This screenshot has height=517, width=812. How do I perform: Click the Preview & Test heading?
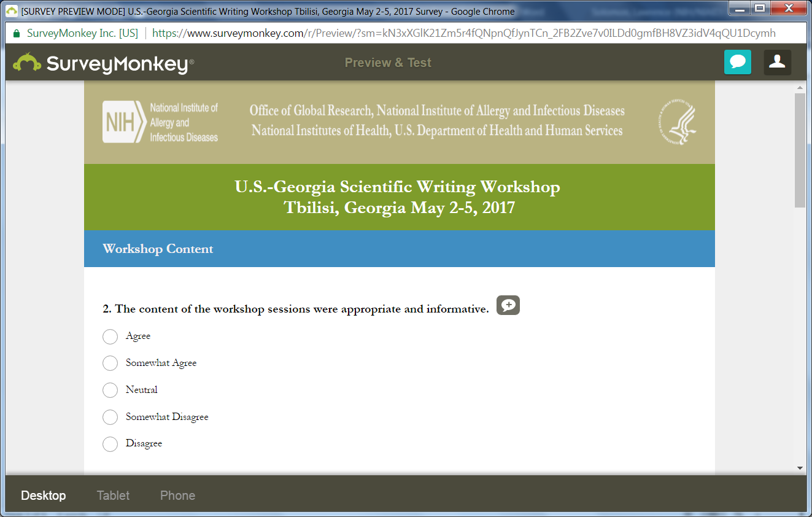tap(388, 63)
